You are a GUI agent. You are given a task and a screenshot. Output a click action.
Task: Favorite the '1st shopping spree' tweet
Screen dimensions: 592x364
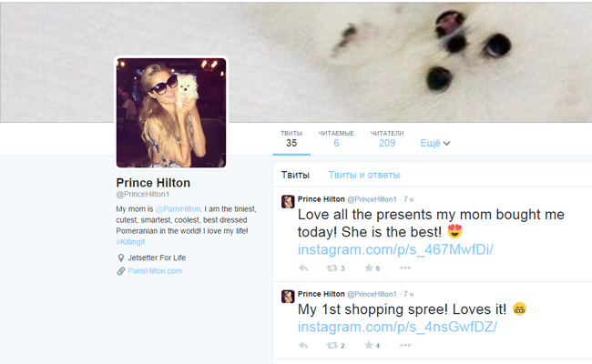[x=372, y=346]
